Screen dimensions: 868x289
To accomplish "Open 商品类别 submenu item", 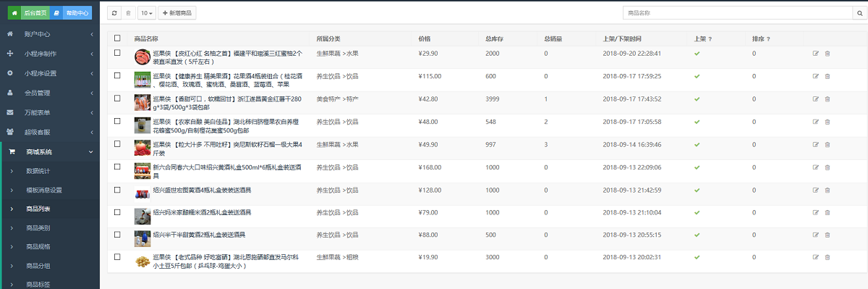I will (50, 227).
